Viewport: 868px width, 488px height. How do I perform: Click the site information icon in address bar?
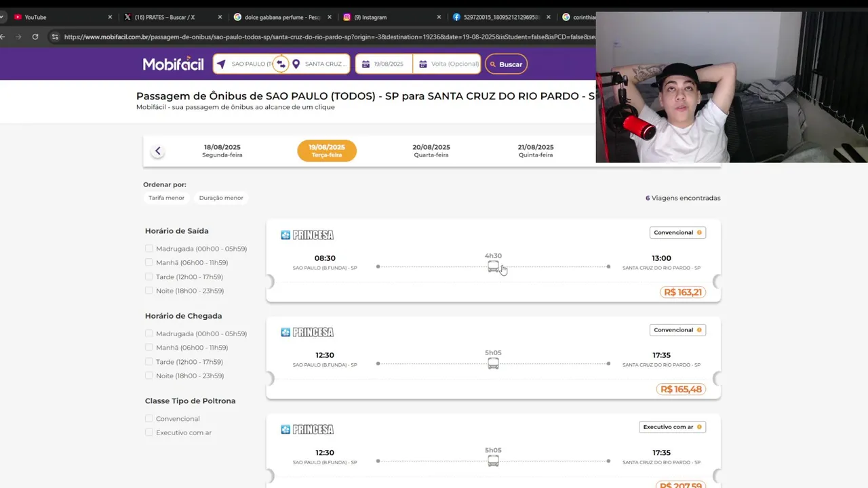[x=54, y=37]
